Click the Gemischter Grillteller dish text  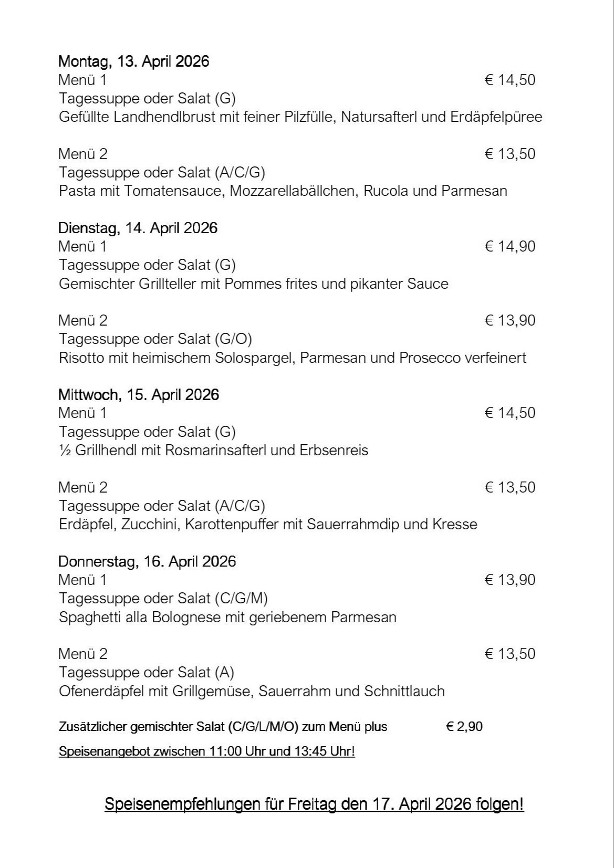pos(253,284)
